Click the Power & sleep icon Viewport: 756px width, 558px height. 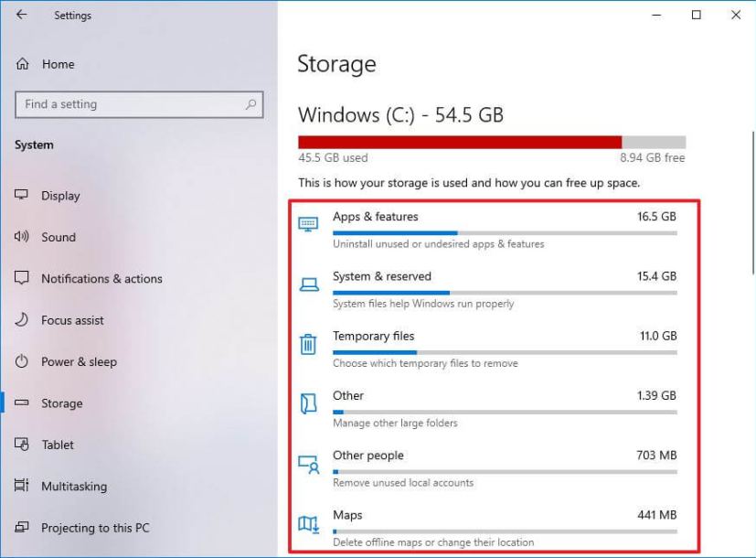tap(20, 361)
